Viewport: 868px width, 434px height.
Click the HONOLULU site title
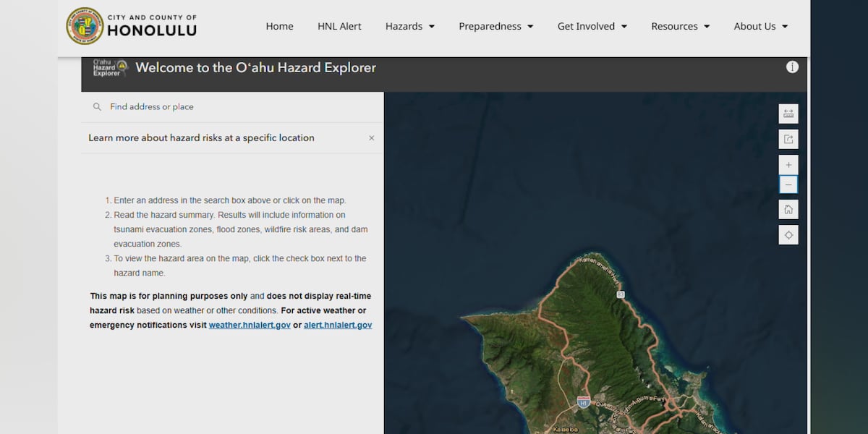[x=152, y=30]
